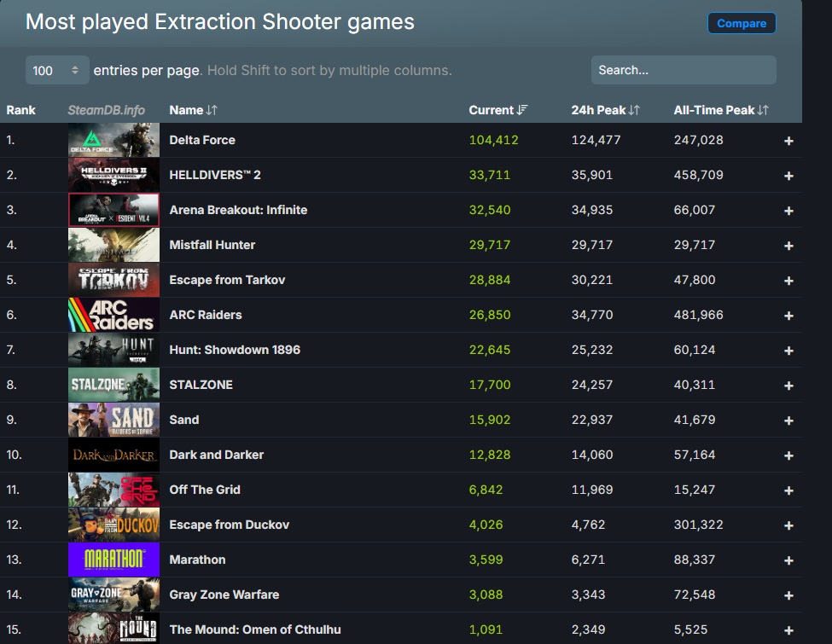This screenshot has height=644, width=832.
Task: Click all-time peak value 458,709
Action: click(698, 175)
